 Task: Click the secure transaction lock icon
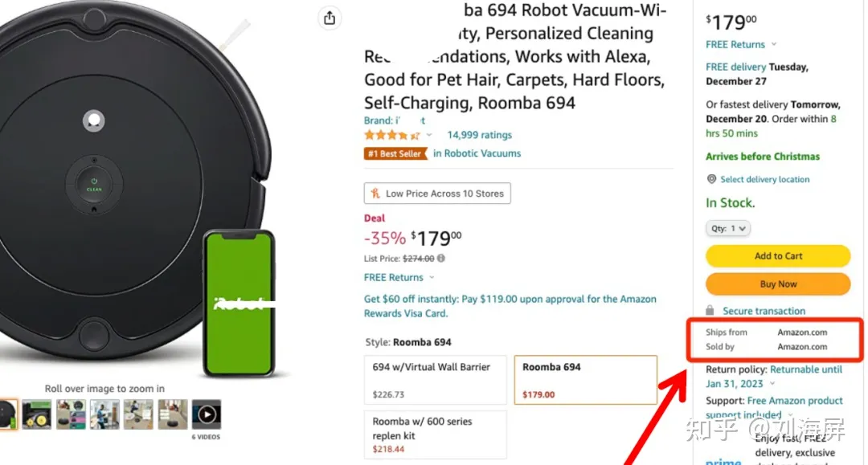(710, 311)
